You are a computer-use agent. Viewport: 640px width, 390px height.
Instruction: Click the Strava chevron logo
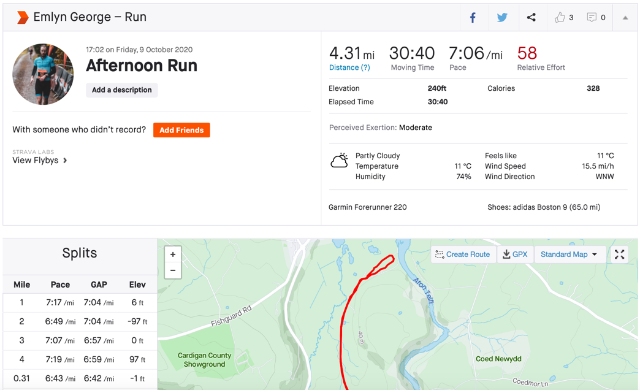pos(22,17)
